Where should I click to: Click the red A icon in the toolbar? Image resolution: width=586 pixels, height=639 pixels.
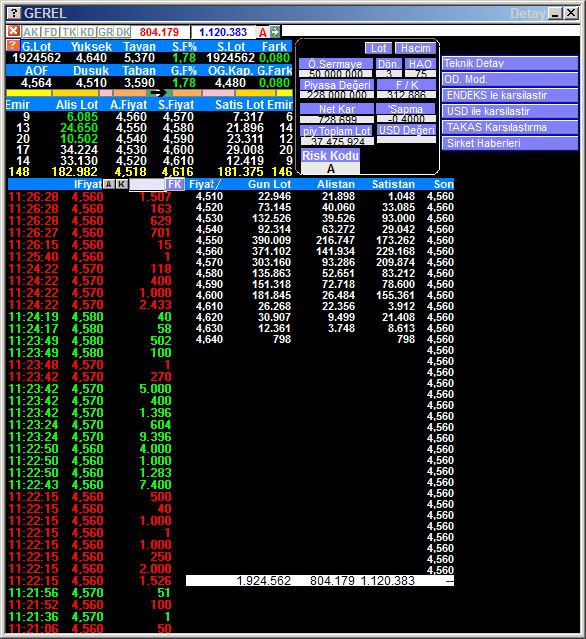[x=263, y=32]
